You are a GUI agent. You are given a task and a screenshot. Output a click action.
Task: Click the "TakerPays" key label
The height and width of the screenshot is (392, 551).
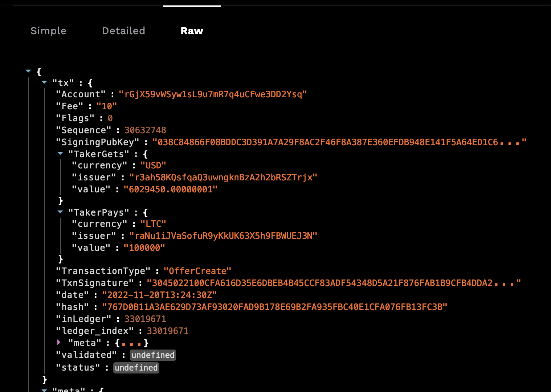pos(99,213)
